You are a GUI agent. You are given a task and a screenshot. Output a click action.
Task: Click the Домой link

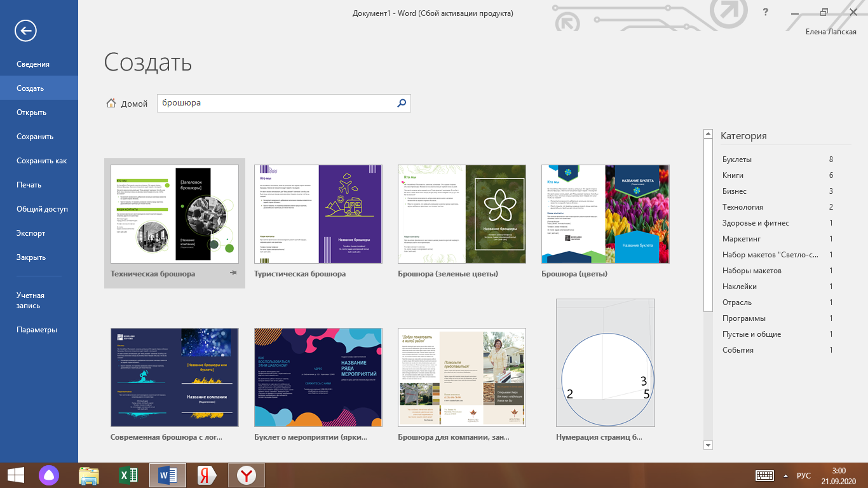[x=134, y=104]
